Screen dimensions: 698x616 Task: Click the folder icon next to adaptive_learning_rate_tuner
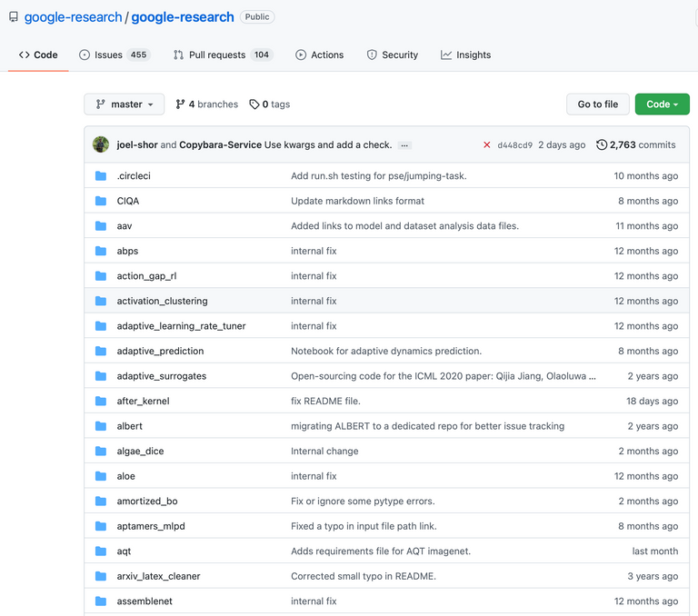click(x=101, y=326)
